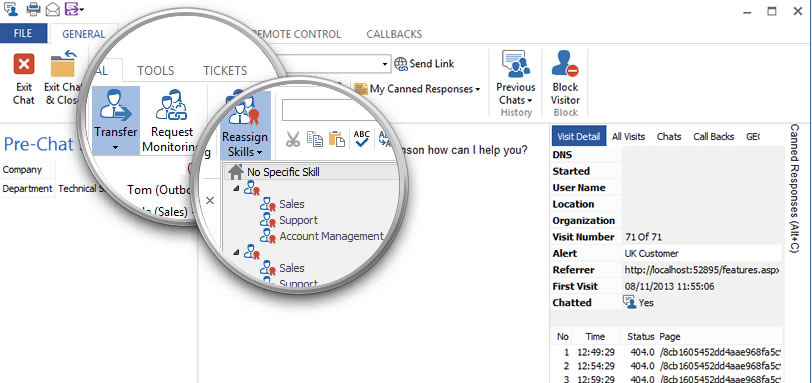Click the Chatted 'Yes' value icon

[x=630, y=302]
